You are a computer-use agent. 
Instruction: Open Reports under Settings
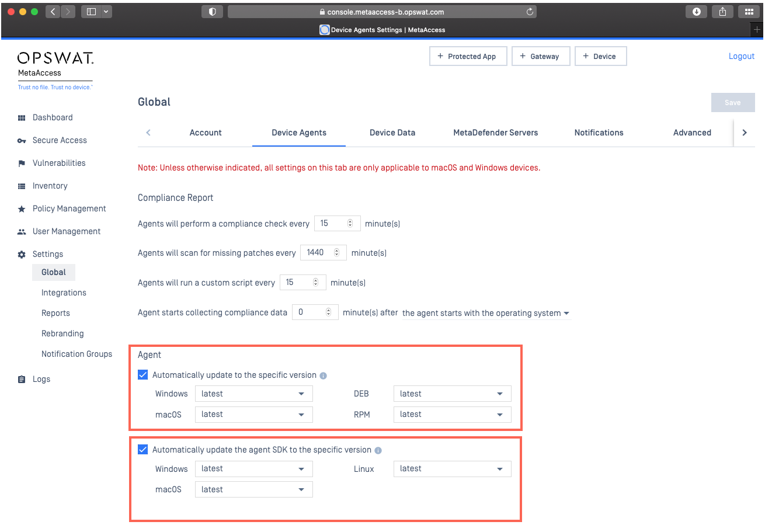pos(55,313)
